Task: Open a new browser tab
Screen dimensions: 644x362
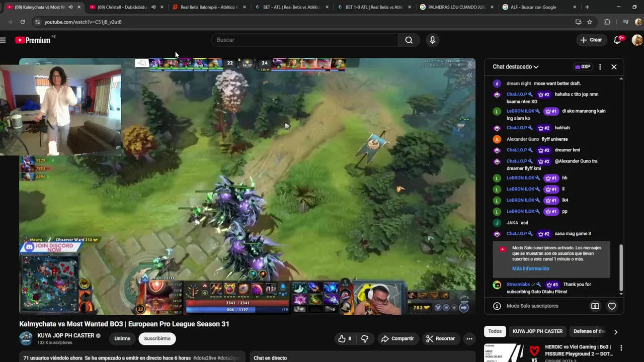Action: [x=587, y=7]
